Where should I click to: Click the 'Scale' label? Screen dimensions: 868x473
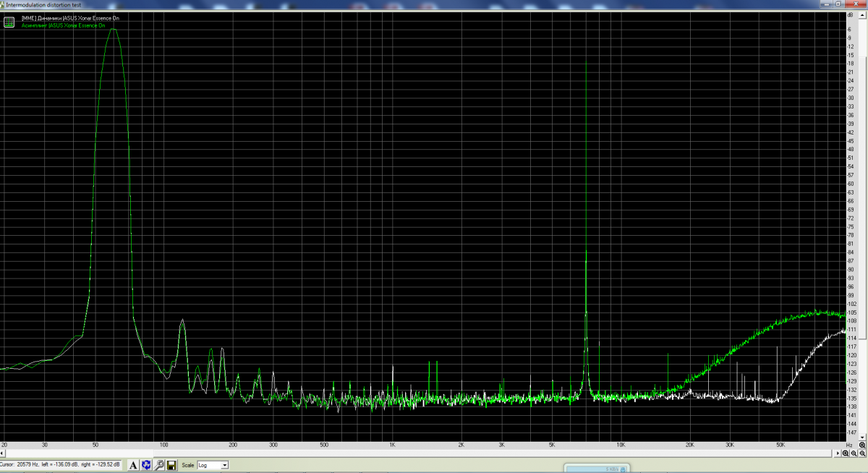188,465
